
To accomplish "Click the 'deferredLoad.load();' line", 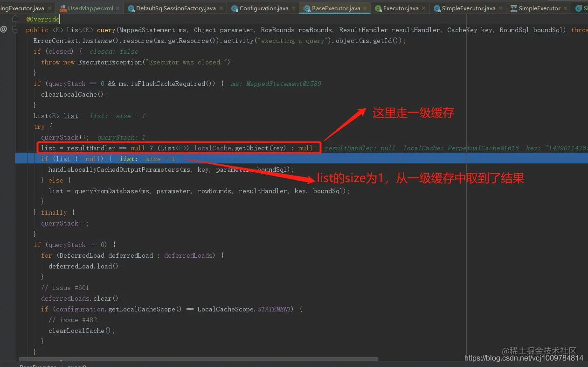I will pyautogui.click(x=85, y=266).
